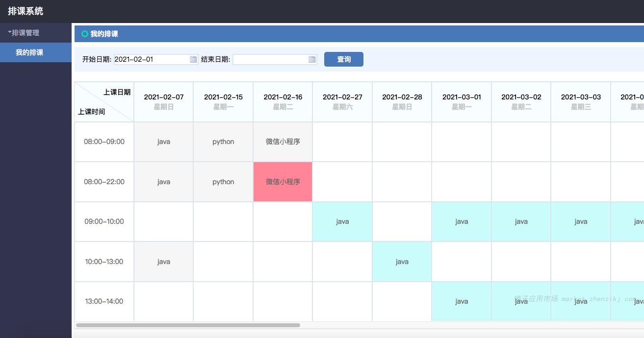Open java class on 2021-02-28 at 10:00-13:00
Image resolution: width=644 pixels, height=338 pixels.
[x=402, y=262]
